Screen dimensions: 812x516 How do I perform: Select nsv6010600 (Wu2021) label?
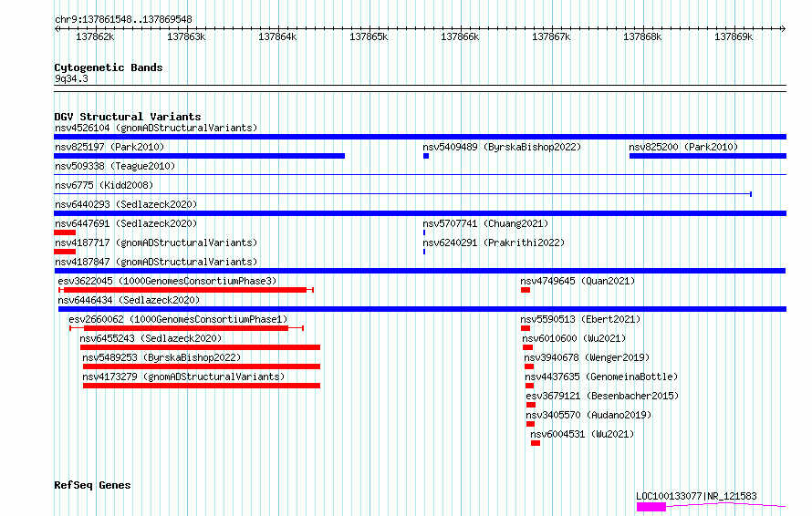coord(574,338)
